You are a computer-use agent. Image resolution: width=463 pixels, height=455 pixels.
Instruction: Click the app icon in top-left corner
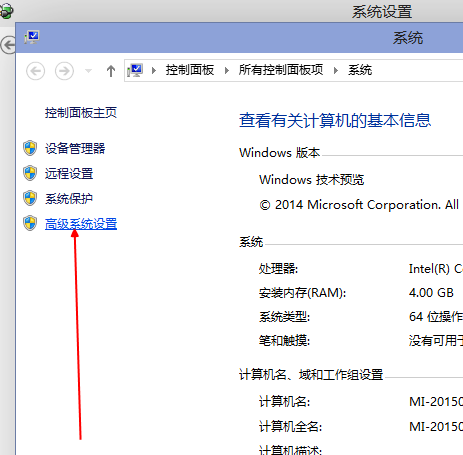[x=7, y=11]
